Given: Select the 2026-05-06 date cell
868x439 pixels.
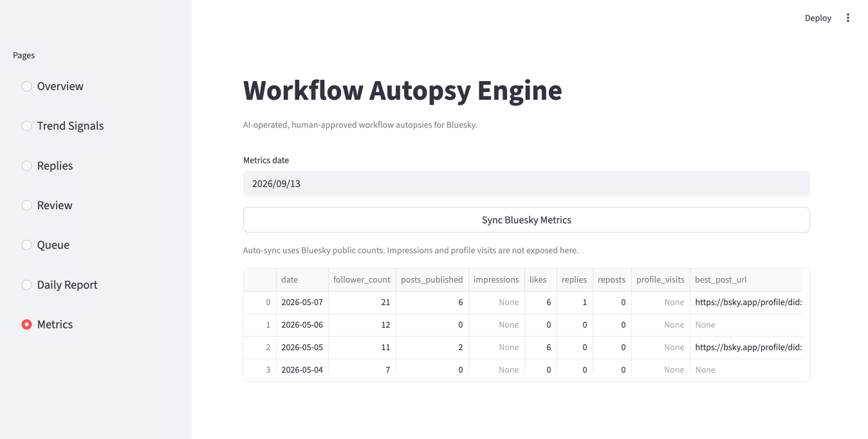Looking at the screenshot, I should pyautogui.click(x=302, y=325).
